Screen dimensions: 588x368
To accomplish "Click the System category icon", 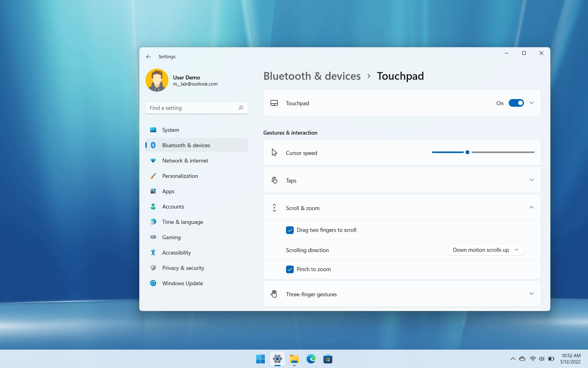I will click(153, 129).
